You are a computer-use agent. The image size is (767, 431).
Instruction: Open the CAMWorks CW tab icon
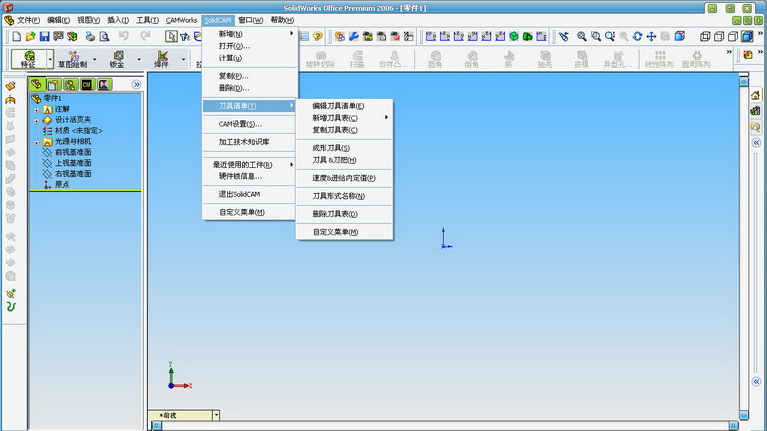click(87, 85)
